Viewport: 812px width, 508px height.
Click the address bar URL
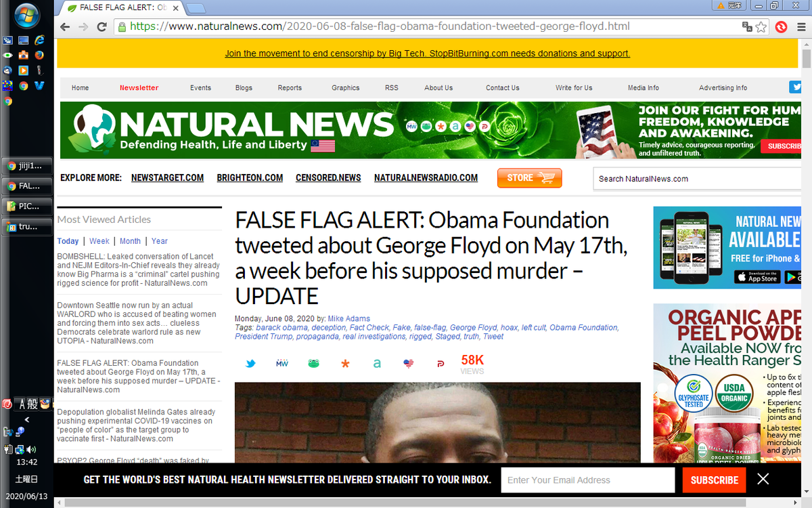[x=380, y=27]
